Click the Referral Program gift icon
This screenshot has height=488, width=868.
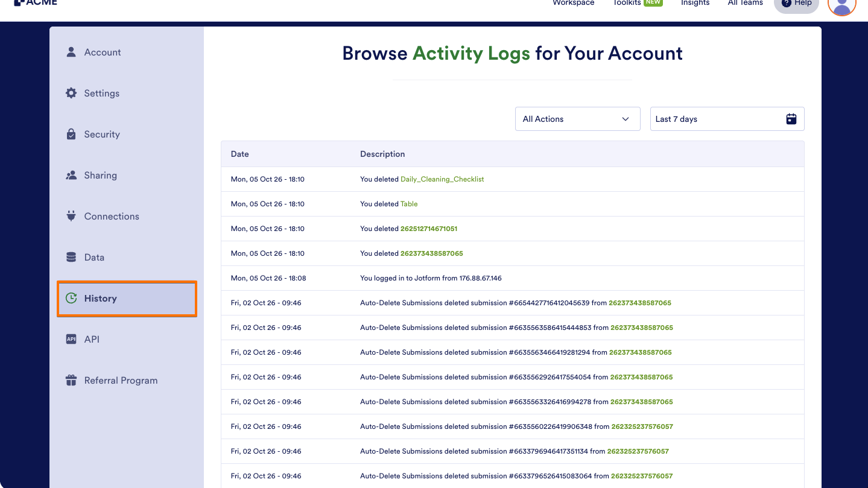[x=71, y=380]
